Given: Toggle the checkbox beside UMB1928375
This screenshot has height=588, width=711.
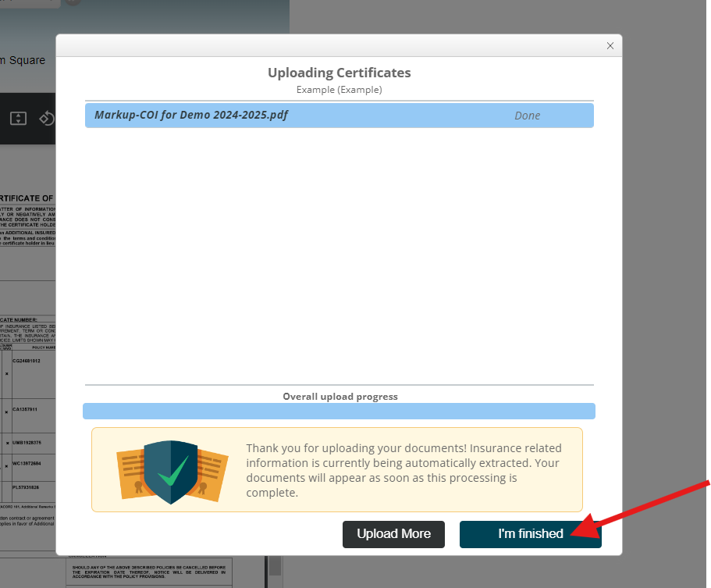Looking at the screenshot, I should point(6,441).
